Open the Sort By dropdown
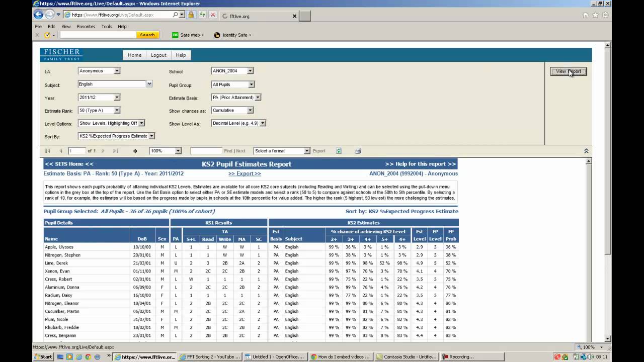Viewport: 644px width, 362px height. (x=116, y=136)
